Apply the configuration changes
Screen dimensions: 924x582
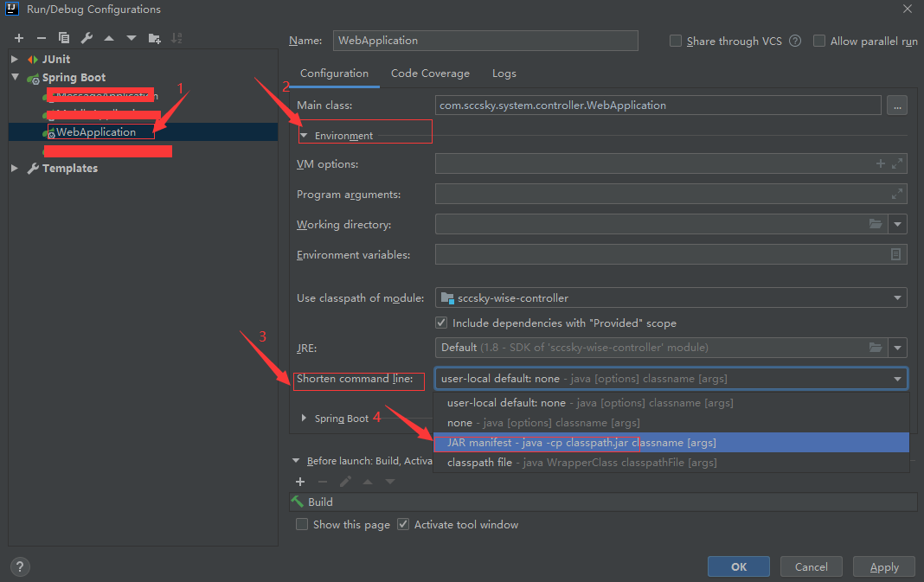pyautogui.click(x=883, y=566)
